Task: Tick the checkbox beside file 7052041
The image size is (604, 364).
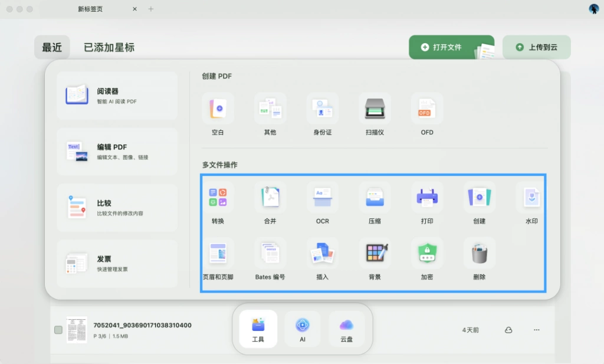Action: coord(58,330)
